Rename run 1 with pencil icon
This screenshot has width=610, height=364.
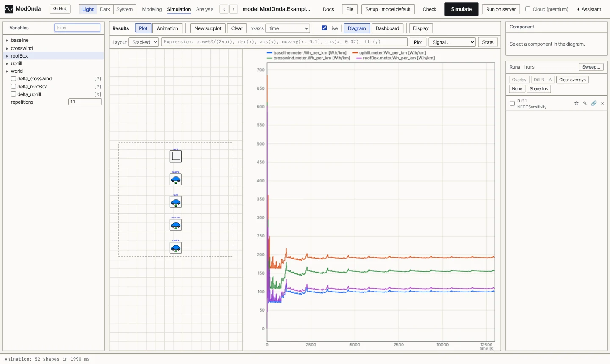[x=585, y=103]
